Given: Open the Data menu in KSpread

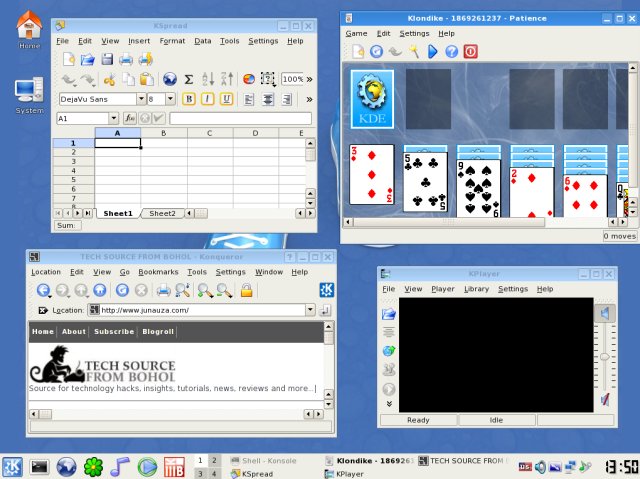Looking at the screenshot, I should (x=203, y=41).
